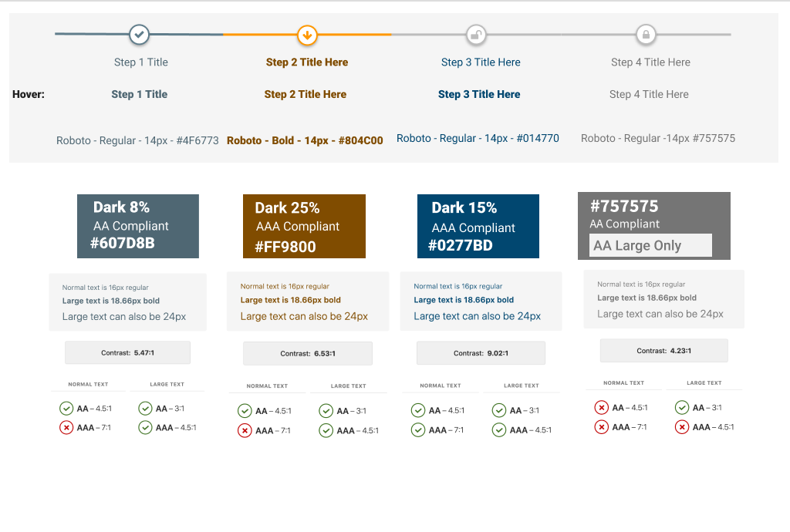Pick the Dark 8% #607D8B color swatch
This screenshot has width=790, height=532.
tap(138, 226)
